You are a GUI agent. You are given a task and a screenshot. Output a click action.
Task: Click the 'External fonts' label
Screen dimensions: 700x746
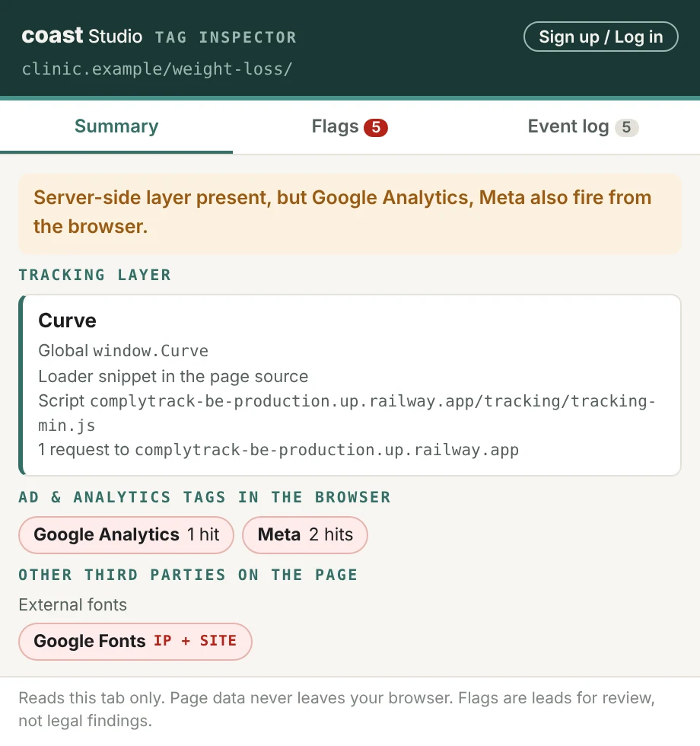[73, 604]
